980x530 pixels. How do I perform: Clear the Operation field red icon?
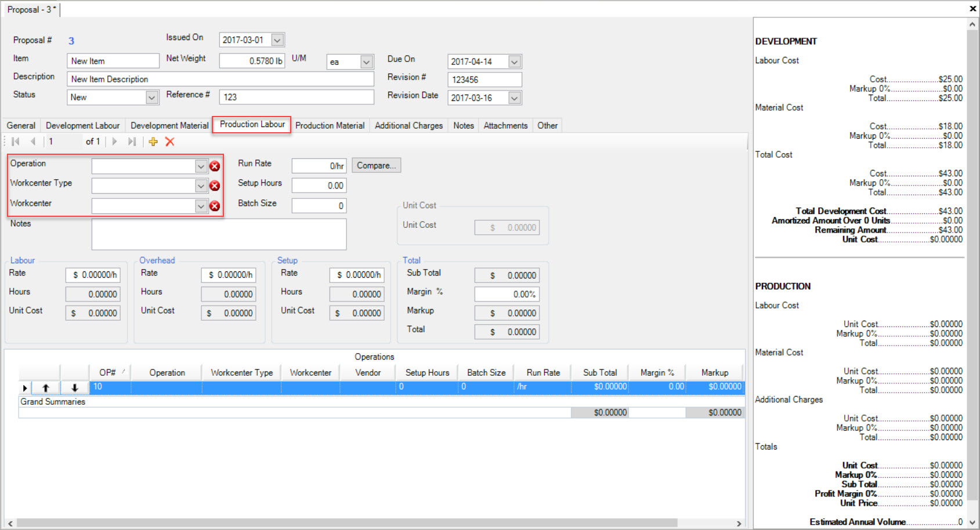(215, 166)
